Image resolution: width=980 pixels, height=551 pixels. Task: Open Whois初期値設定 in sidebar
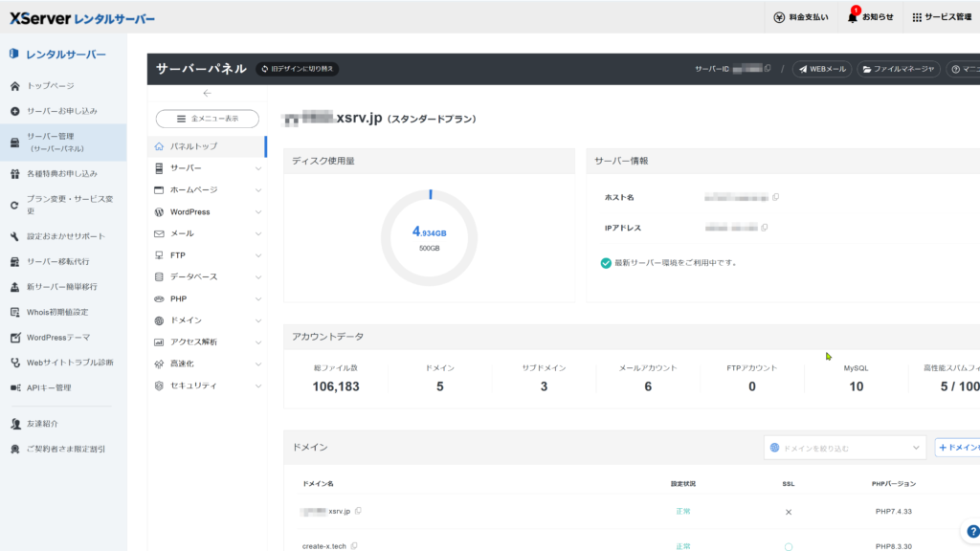[63, 313]
